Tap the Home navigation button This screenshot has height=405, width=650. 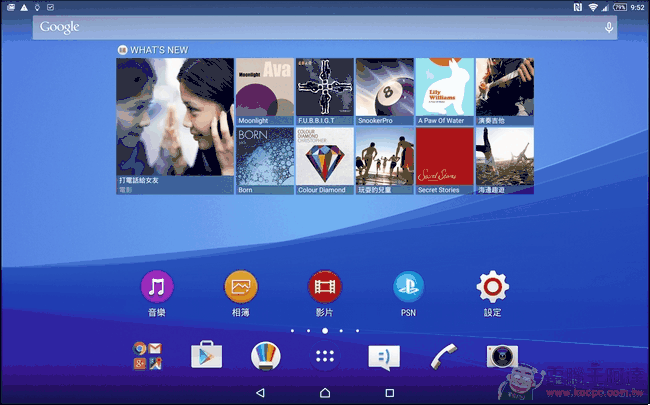[x=325, y=393]
